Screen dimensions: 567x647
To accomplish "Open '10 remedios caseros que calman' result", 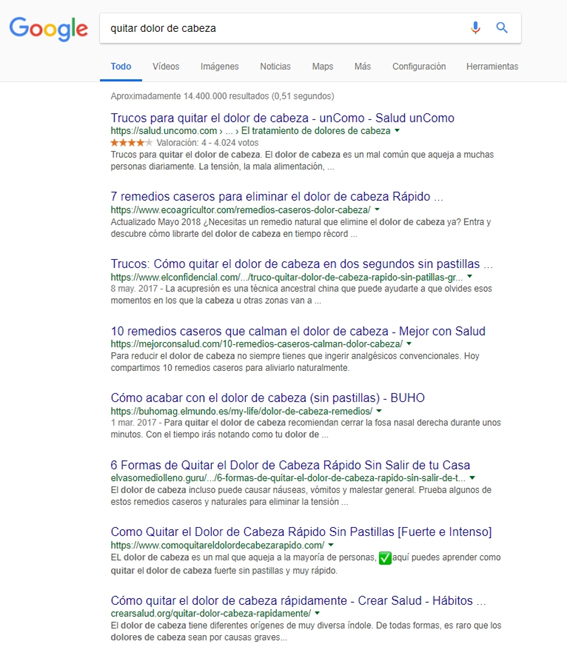I will [298, 331].
